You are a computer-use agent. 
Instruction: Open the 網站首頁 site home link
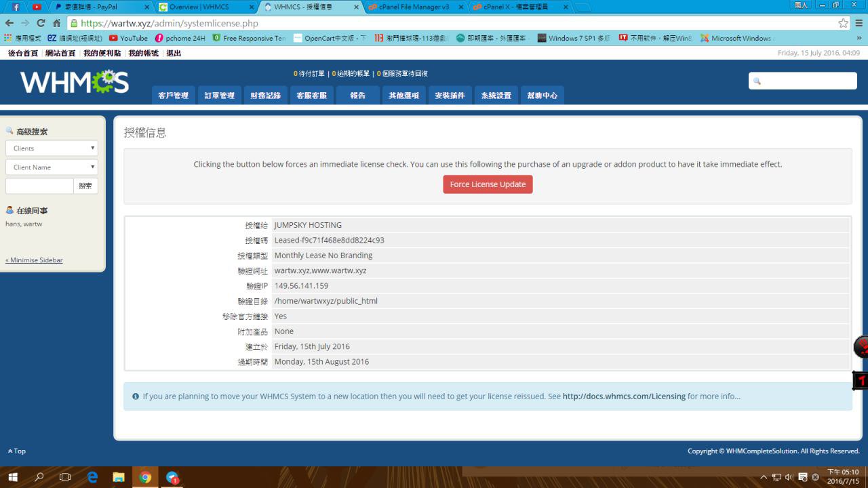[x=60, y=53]
